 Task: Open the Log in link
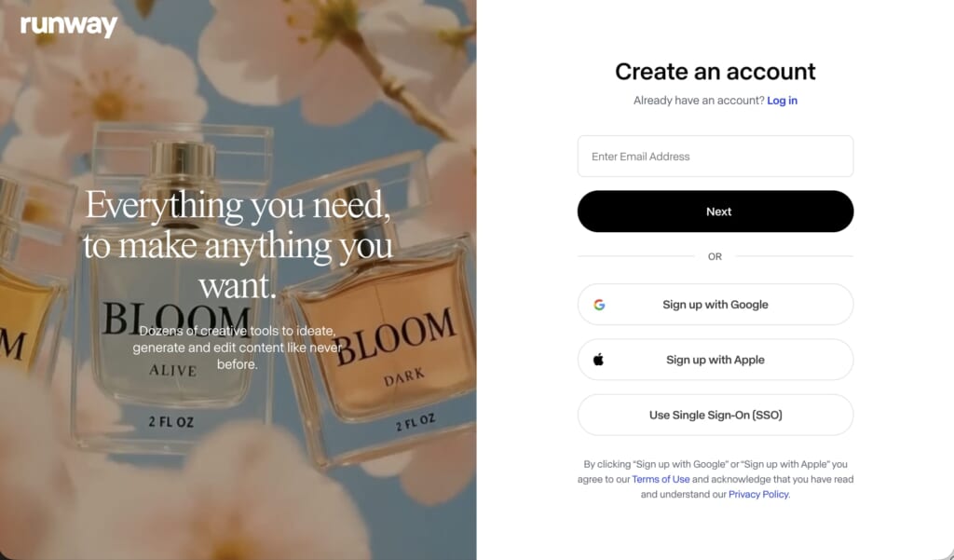[782, 101]
